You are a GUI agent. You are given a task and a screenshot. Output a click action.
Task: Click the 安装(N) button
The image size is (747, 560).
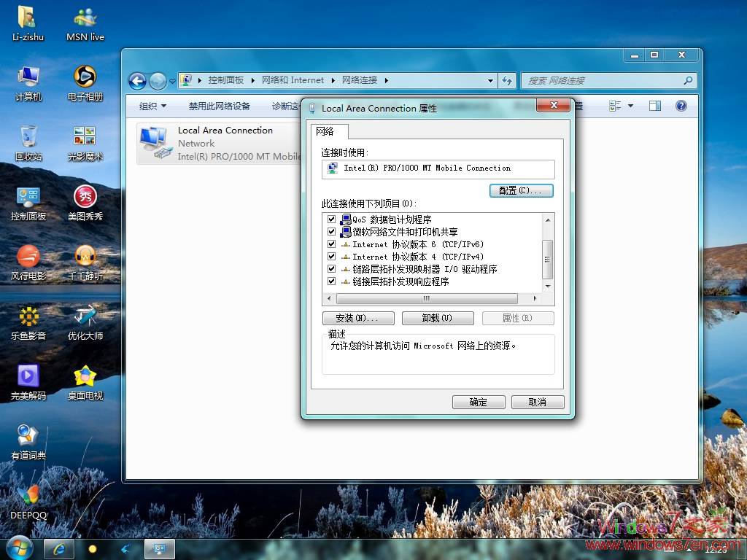point(358,318)
